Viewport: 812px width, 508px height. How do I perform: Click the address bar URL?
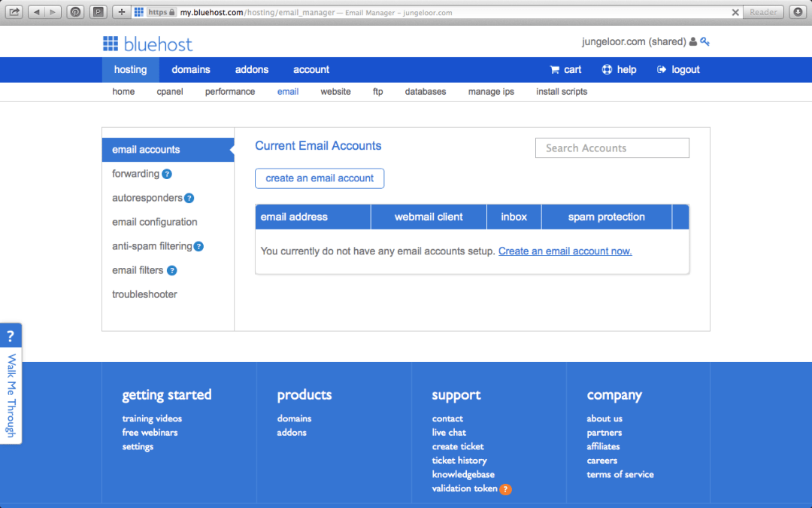316,13
